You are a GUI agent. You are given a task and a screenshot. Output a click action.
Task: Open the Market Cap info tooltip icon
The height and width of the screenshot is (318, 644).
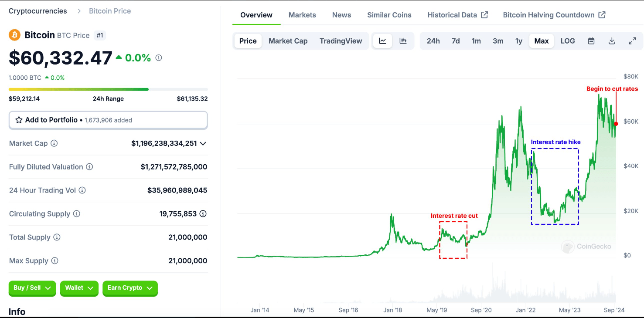coord(55,143)
